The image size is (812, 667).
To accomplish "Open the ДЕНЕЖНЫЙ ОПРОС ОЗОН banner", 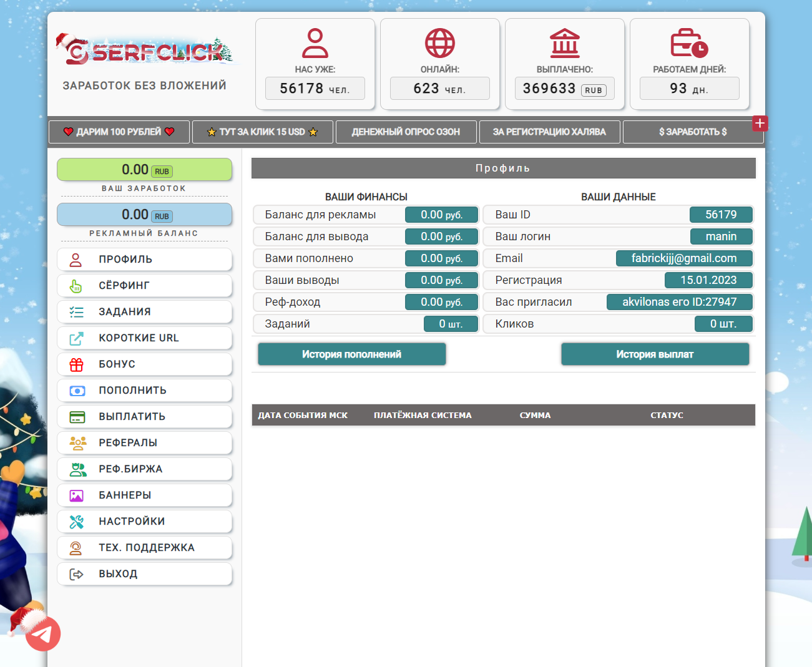I will 406,132.
